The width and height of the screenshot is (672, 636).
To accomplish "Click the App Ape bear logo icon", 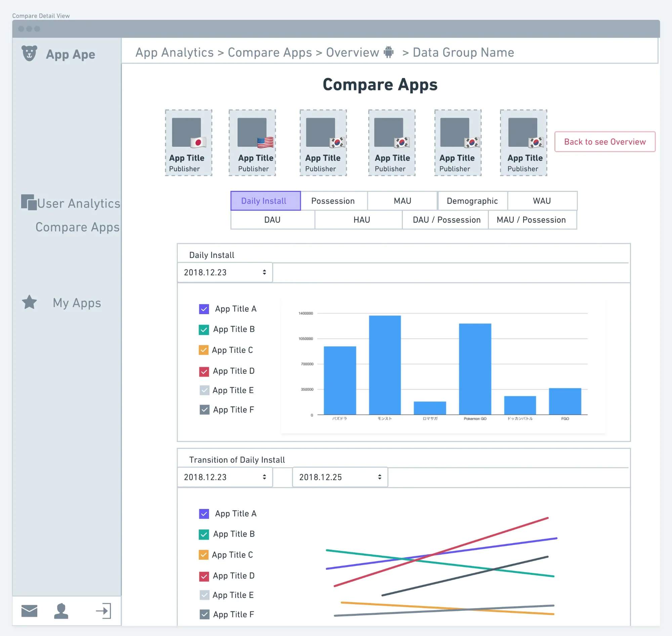I will coord(30,53).
